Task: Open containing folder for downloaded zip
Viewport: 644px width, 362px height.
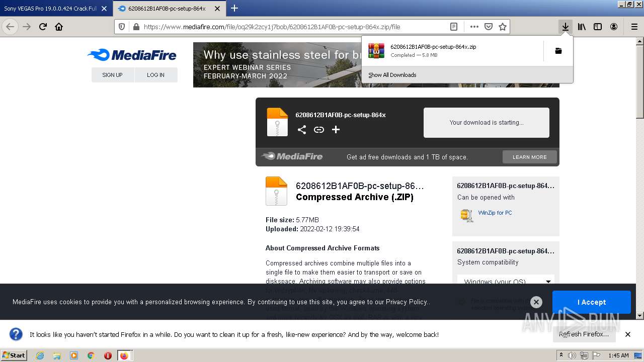Action: (x=558, y=51)
